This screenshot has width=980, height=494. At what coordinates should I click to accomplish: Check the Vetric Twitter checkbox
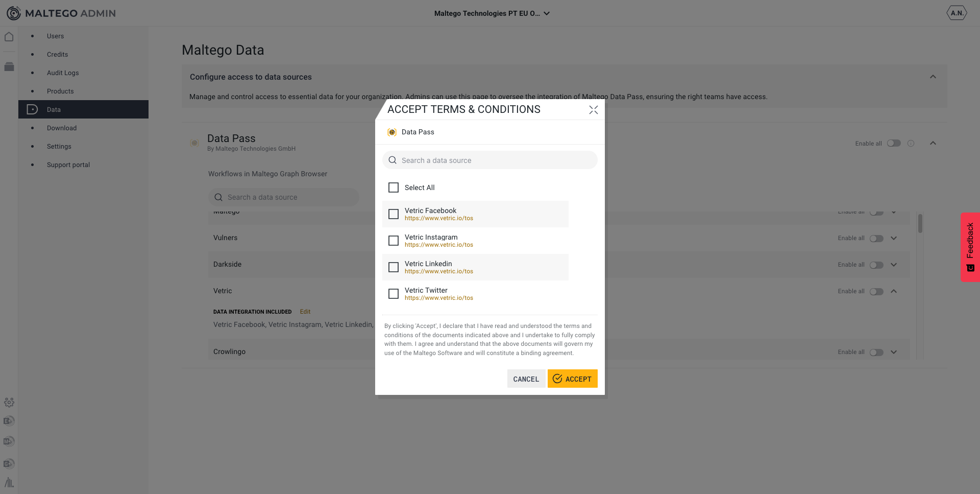(x=394, y=294)
